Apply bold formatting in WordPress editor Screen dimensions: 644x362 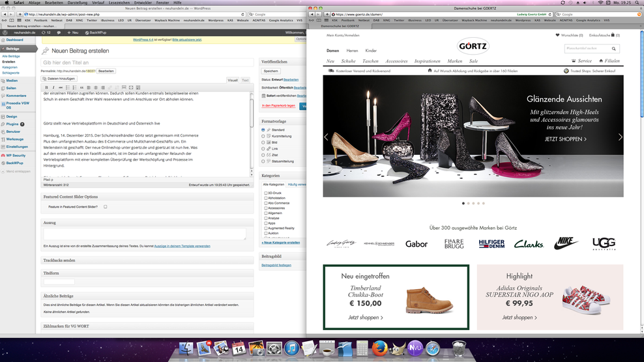pos(46,87)
